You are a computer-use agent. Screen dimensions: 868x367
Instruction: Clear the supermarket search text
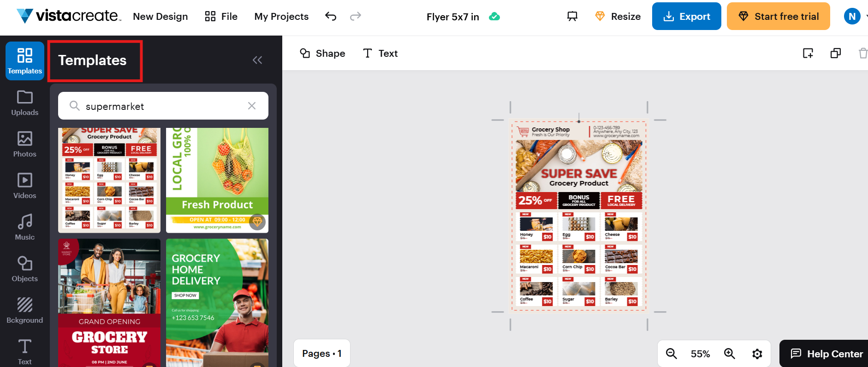point(252,106)
